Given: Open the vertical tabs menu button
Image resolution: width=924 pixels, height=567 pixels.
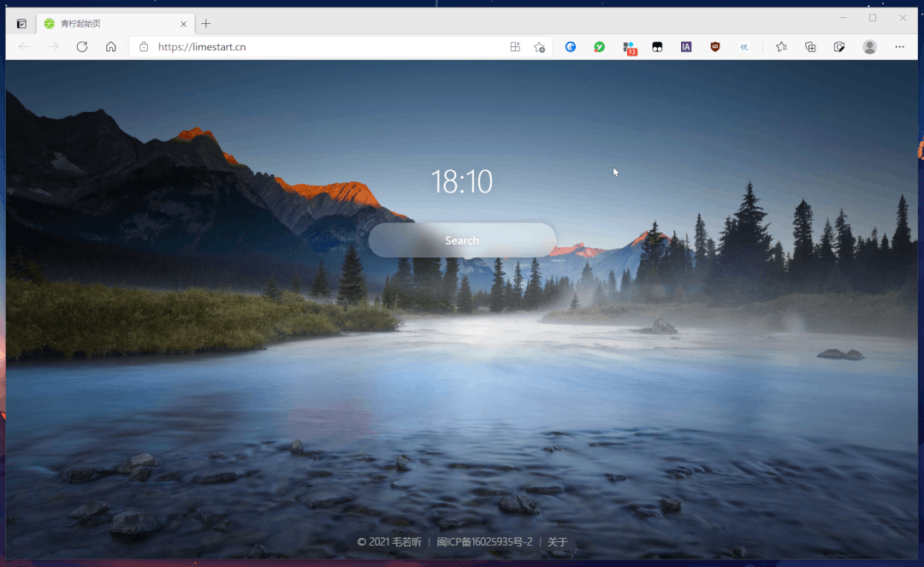Looking at the screenshot, I should tap(21, 24).
